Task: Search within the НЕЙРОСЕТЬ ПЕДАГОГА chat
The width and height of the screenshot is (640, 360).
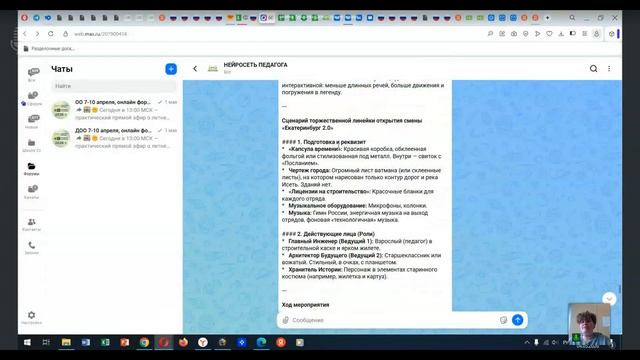Action: (593, 69)
